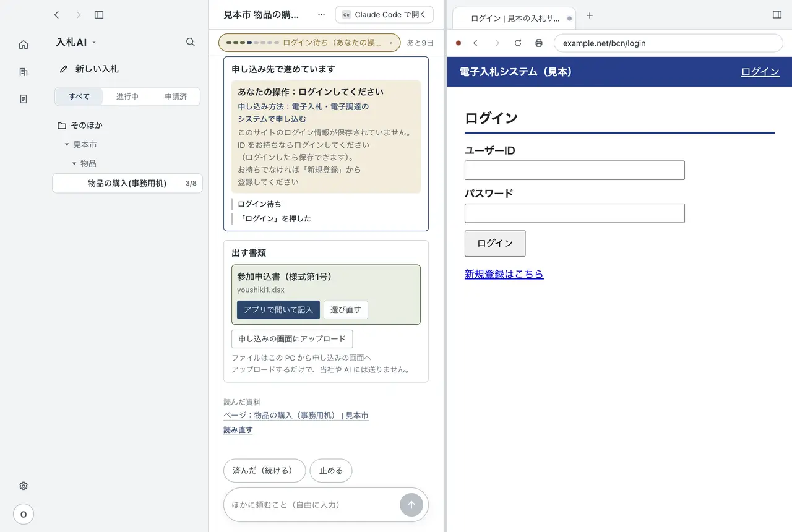Focus the ユーザーID field
792x532 pixels.
coord(575,170)
